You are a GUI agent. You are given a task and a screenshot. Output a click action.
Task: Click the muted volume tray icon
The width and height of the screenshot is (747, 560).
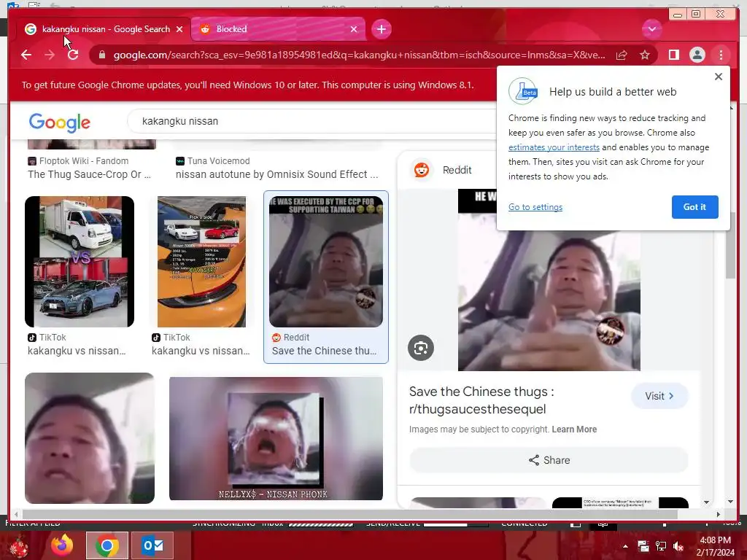(x=678, y=546)
